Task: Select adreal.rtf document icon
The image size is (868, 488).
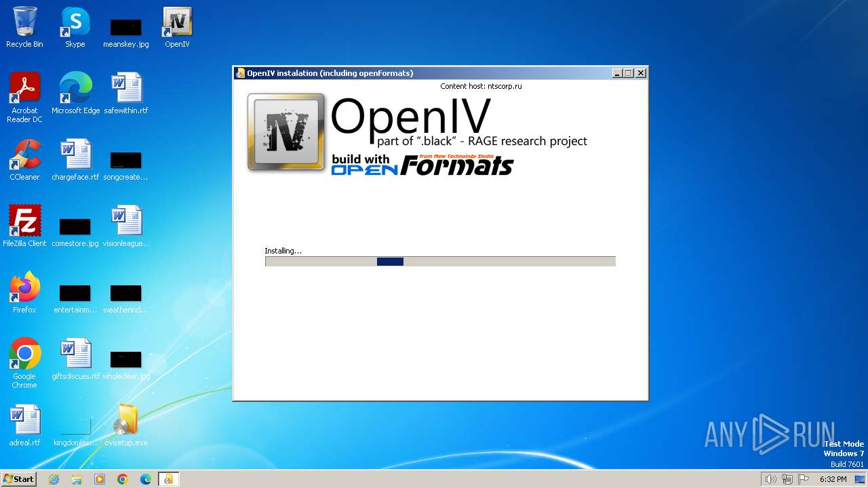Action: click(24, 426)
